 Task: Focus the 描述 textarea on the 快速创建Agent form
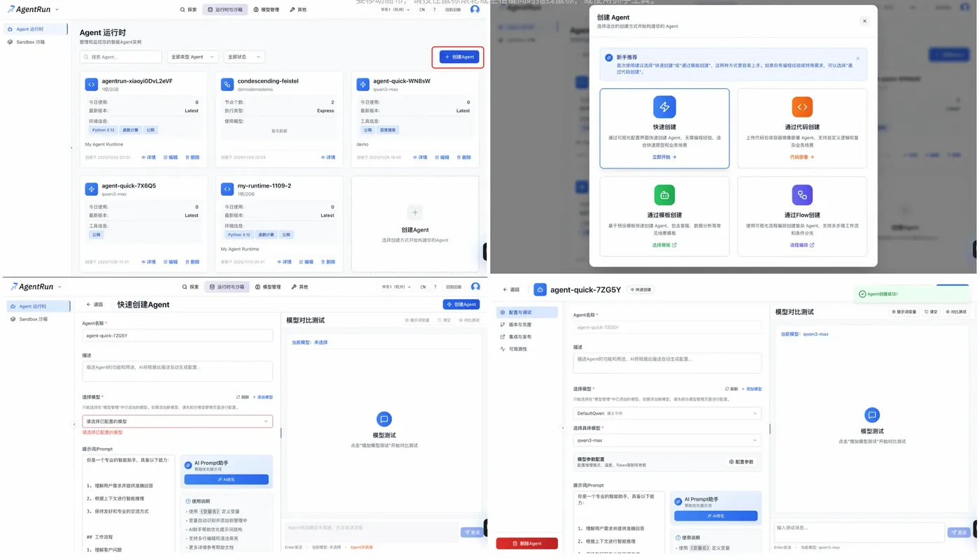point(178,371)
